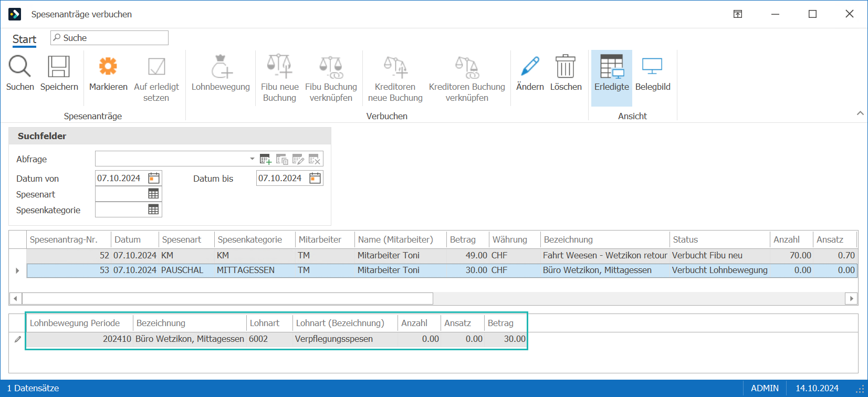Click the orange Markieren gear icon

pyautogui.click(x=108, y=66)
